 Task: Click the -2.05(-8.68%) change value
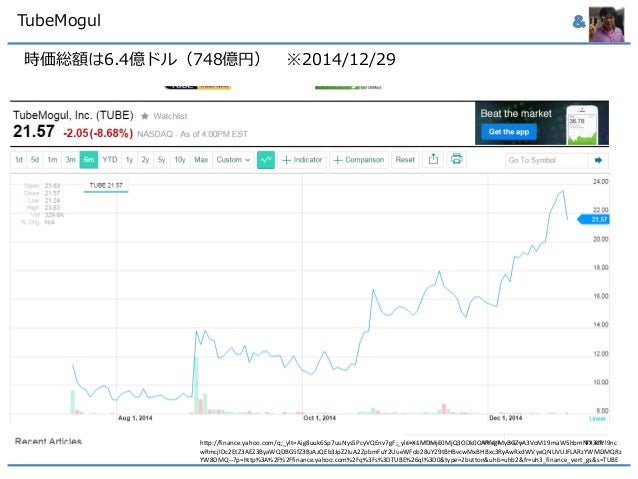coord(98,133)
